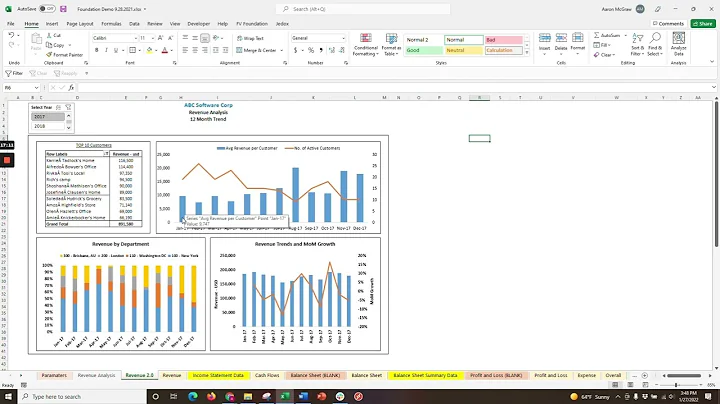
Task: Click the Format Painter brush
Action: 49,55
